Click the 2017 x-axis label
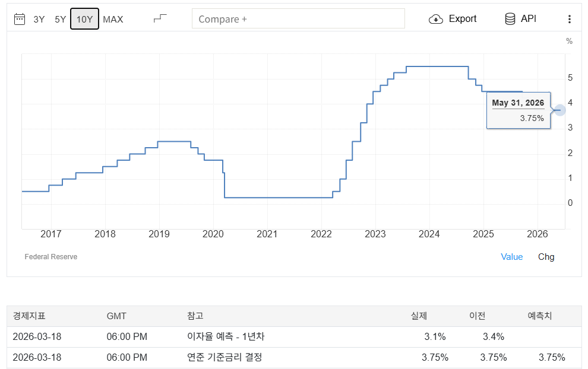This screenshot has width=588, height=369. tap(51, 234)
